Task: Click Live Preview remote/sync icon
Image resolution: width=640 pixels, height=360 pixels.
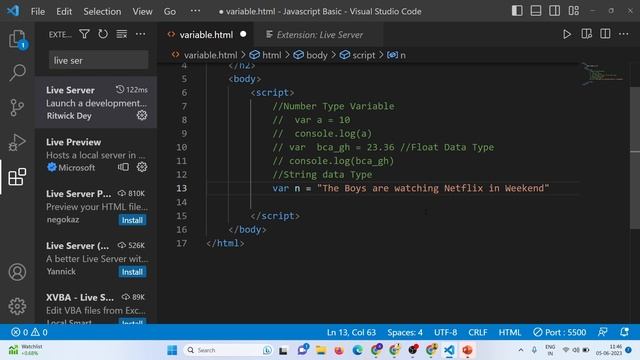Action: pos(123,167)
